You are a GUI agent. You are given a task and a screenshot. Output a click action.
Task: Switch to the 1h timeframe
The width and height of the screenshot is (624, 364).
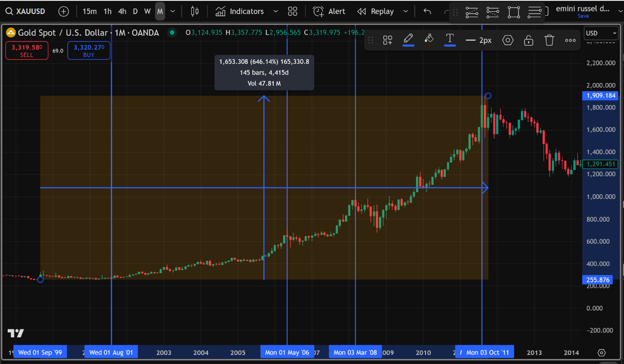(108, 11)
